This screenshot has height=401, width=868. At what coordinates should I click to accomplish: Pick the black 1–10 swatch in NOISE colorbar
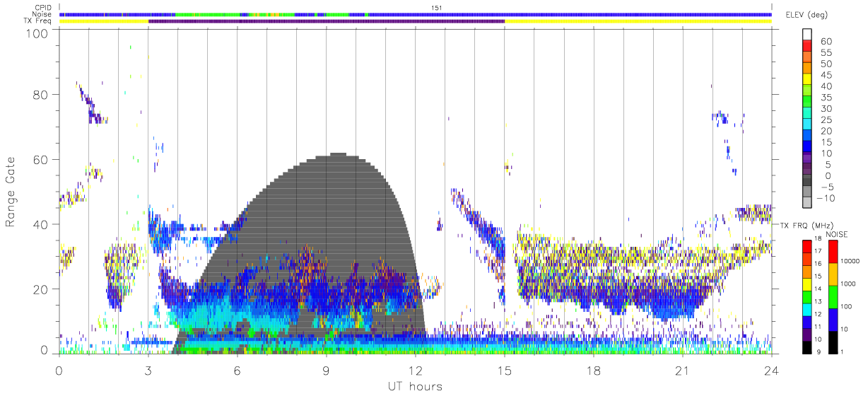[832, 342]
